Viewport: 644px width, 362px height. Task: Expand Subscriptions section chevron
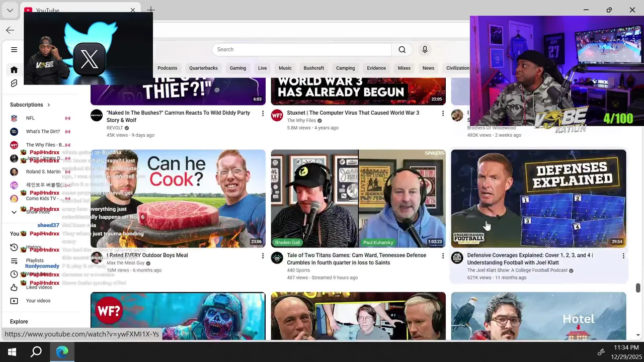(x=49, y=105)
